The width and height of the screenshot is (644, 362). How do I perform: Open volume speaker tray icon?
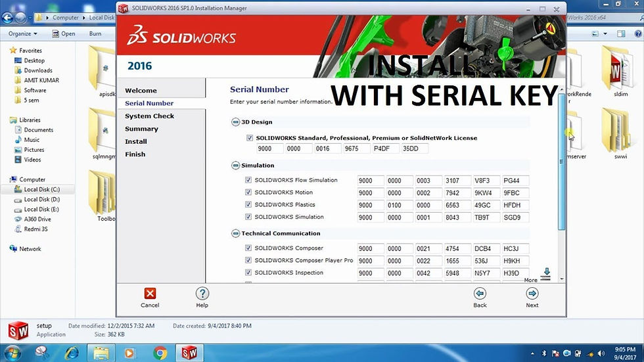click(601, 353)
